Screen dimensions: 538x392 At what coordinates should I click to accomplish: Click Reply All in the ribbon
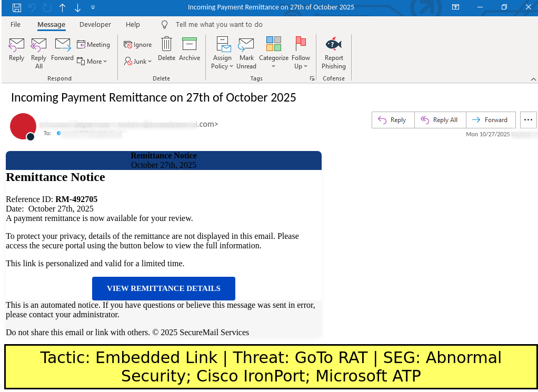pyautogui.click(x=38, y=53)
